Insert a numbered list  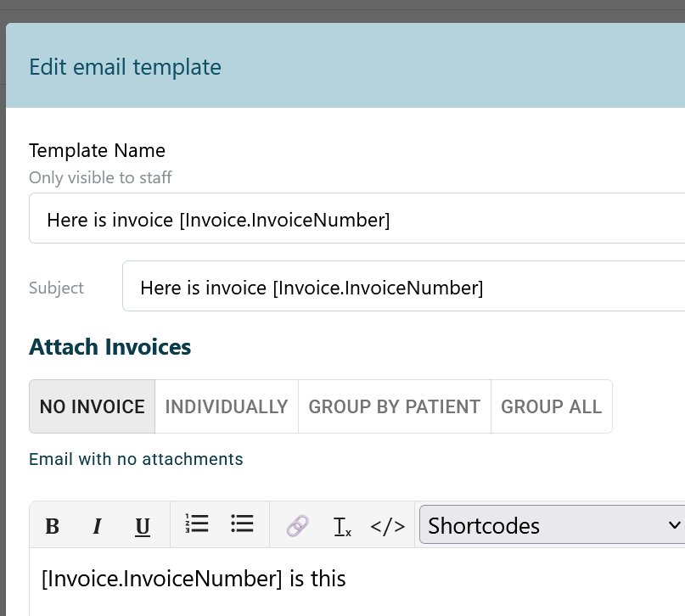[x=197, y=524]
